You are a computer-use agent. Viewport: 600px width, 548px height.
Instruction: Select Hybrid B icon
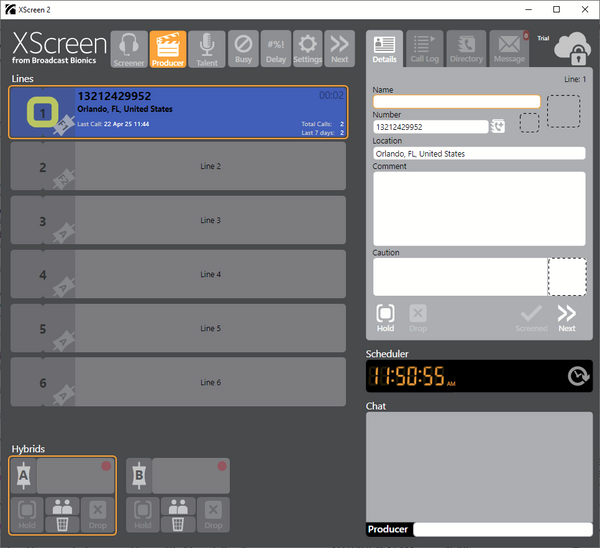point(139,476)
